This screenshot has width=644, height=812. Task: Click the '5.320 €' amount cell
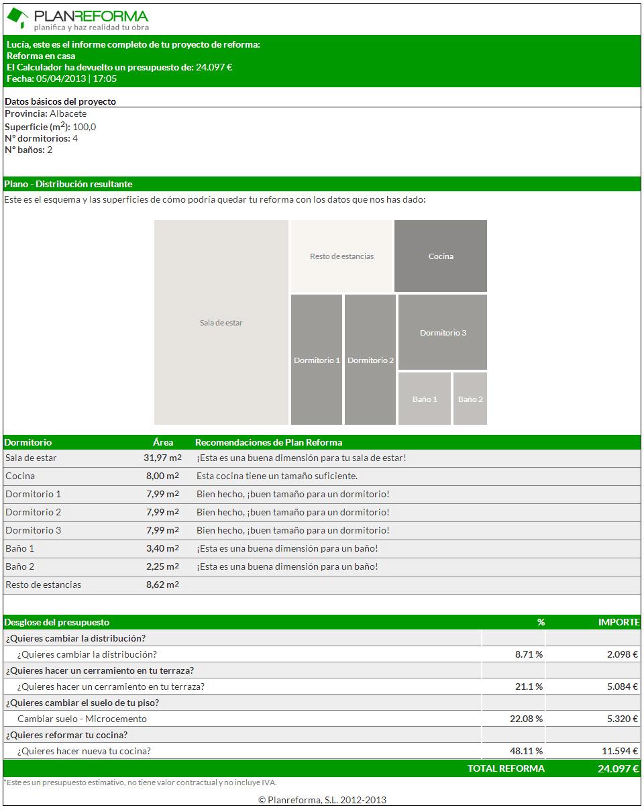pyautogui.click(x=621, y=719)
